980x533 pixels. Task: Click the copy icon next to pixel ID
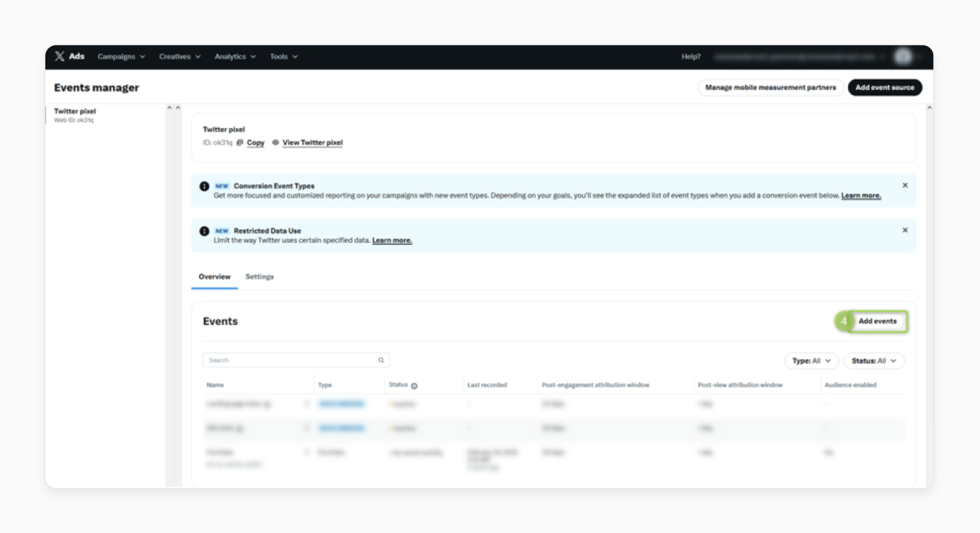click(240, 143)
